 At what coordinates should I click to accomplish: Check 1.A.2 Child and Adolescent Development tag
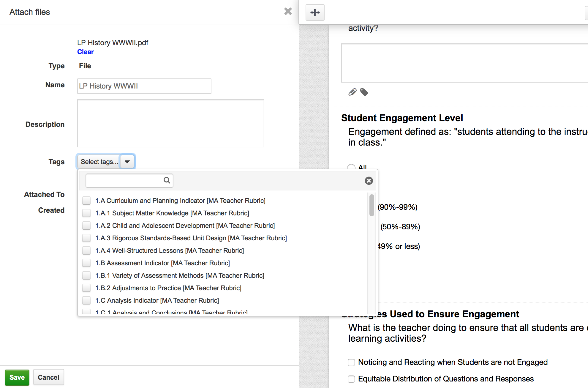click(x=86, y=225)
